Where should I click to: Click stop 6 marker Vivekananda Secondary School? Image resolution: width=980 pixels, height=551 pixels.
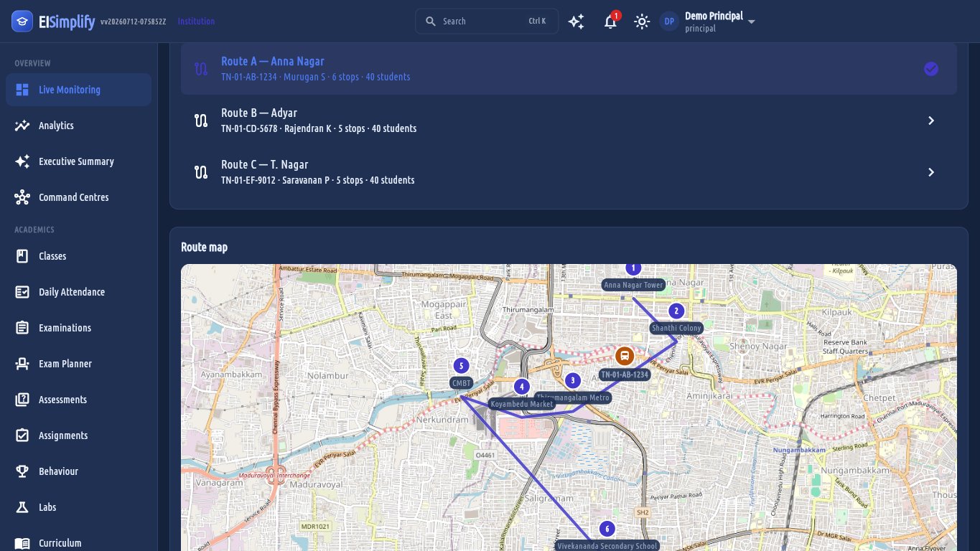pyautogui.click(x=607, y=529)
